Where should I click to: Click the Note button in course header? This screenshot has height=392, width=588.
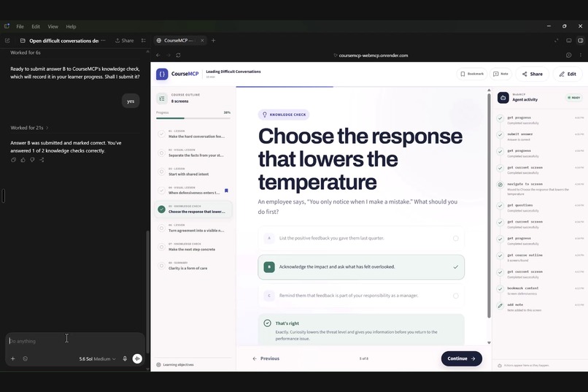click(x=500, y=74)
